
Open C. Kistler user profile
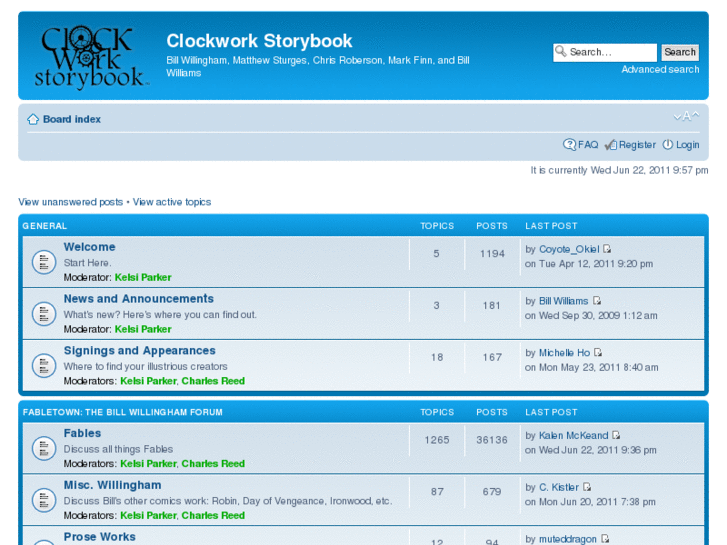click(x=559, y=487)
